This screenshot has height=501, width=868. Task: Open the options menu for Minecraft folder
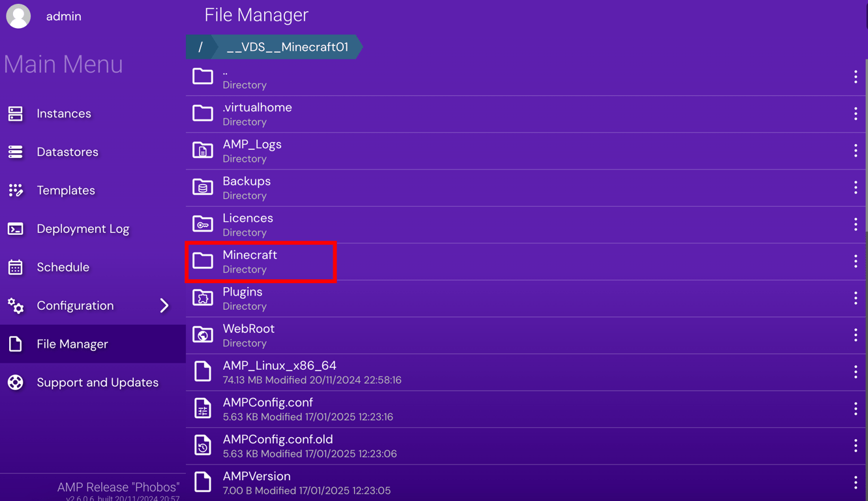point(856,260)
